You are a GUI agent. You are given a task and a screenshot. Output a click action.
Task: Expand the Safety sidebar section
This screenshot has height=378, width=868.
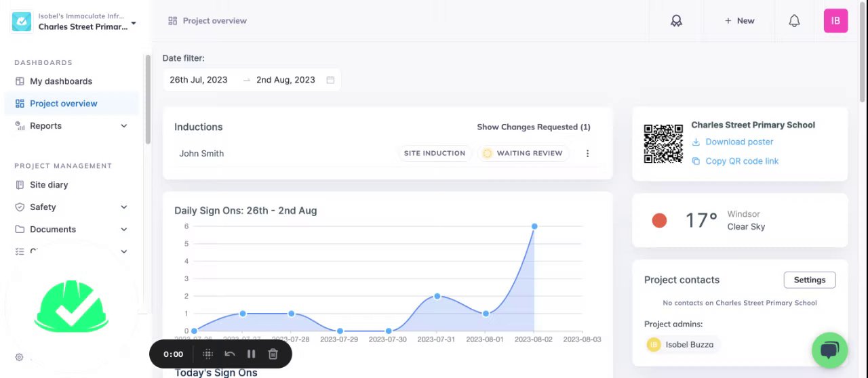123,207
